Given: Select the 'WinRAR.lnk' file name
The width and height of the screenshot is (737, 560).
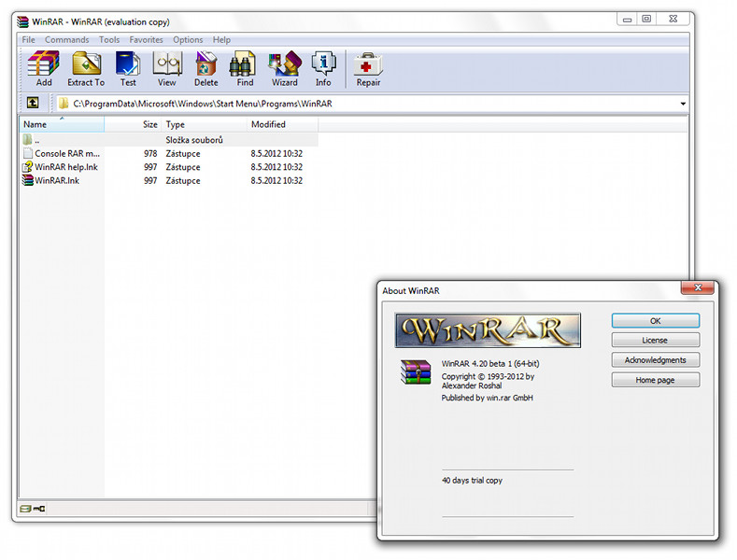Looking at the screenshot, I should 57,181.
